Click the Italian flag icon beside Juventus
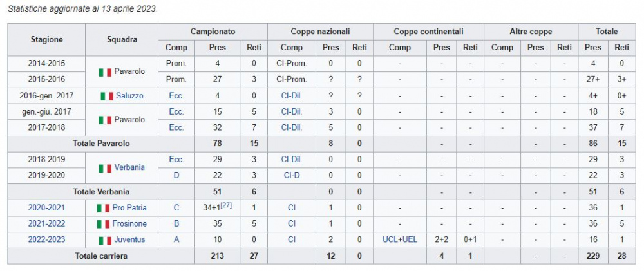 click(x=105, y=240)
